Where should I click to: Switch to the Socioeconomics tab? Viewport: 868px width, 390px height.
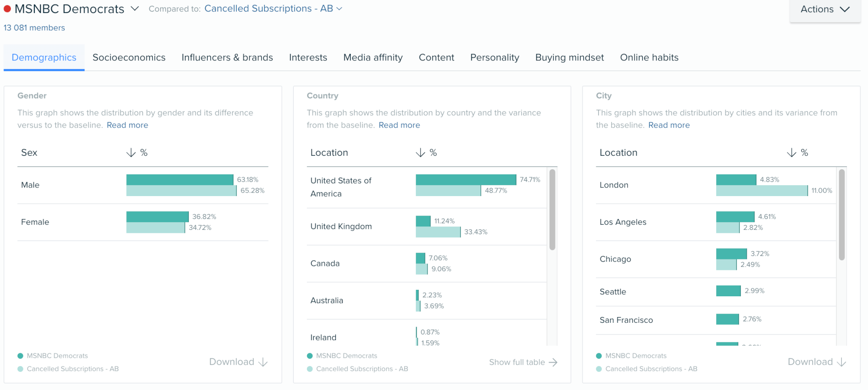(129, 57)
